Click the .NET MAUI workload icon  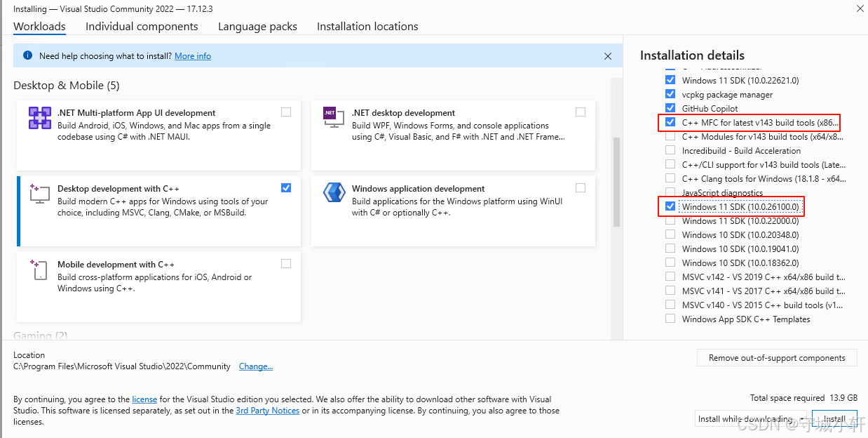click(x=40, y=118)
